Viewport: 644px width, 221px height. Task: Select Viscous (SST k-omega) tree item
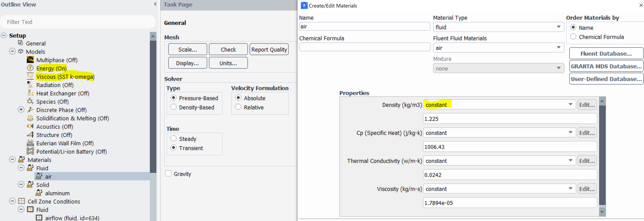click(65, 77)
